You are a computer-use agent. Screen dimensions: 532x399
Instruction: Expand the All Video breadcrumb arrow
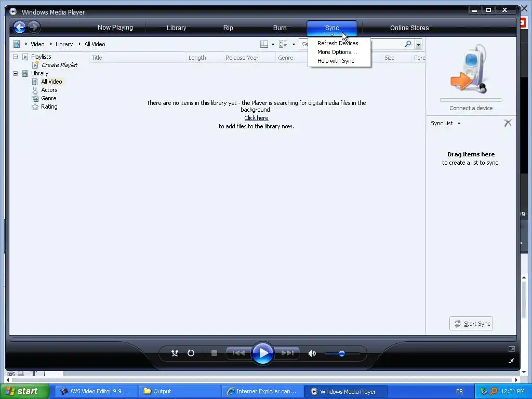click(79, 44)
